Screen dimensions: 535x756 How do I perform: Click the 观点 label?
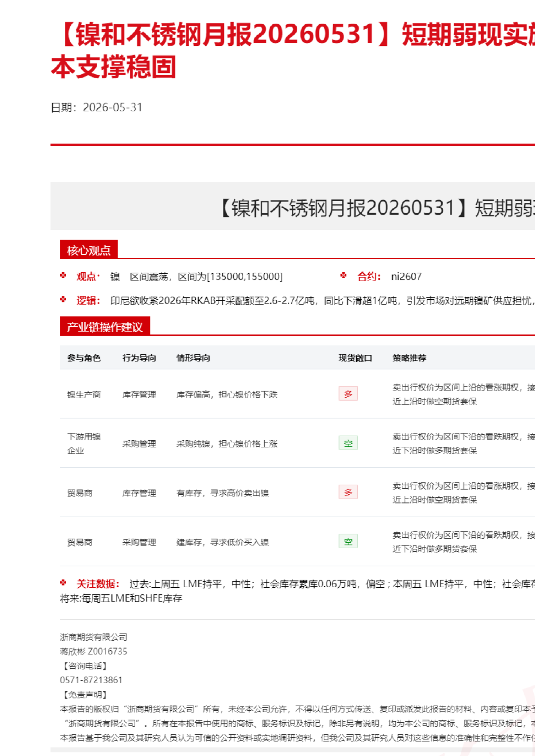[88, 276]
